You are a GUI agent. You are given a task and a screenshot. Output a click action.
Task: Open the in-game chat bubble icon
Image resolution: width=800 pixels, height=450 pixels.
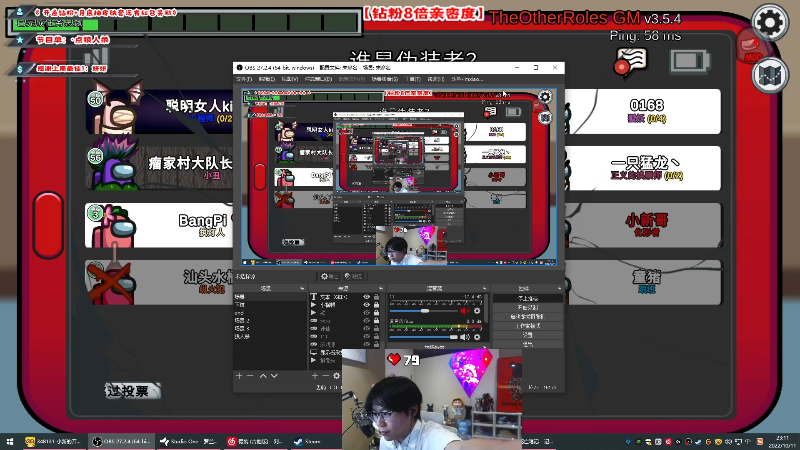pos(631,61)
